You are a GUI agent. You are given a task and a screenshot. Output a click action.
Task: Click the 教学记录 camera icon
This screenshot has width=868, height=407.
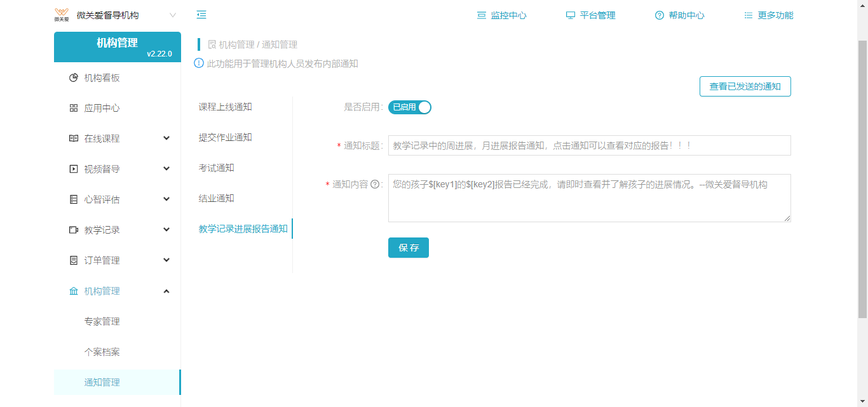74,230
